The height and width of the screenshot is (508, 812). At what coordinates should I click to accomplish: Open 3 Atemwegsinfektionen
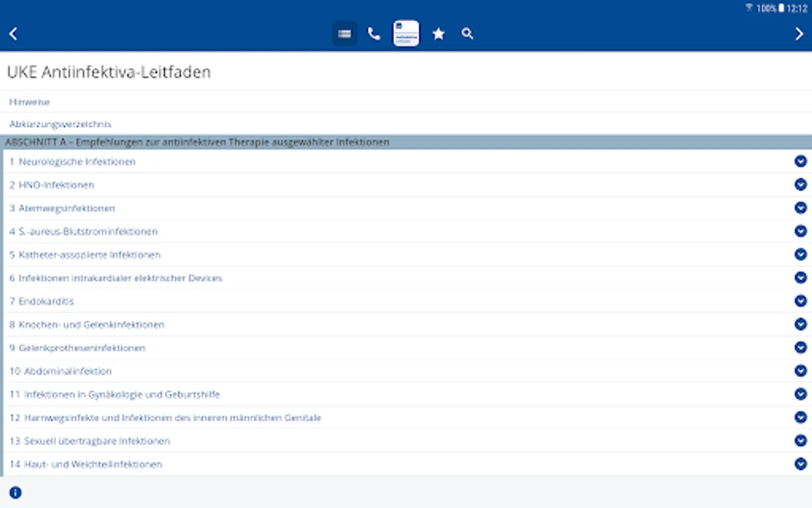tap(62, 208)
